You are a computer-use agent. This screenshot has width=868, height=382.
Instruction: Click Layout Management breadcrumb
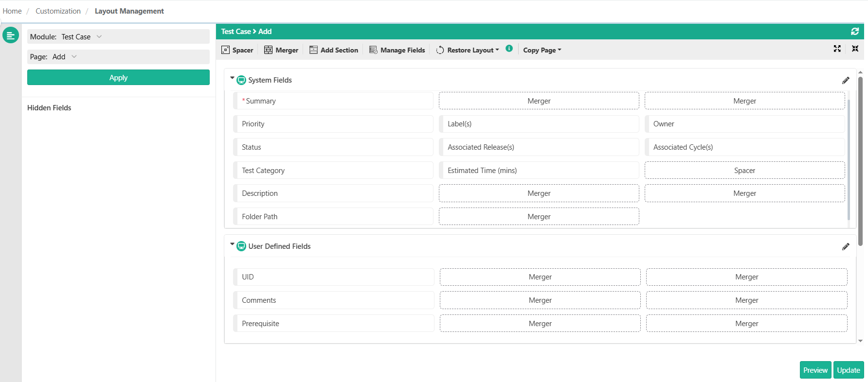tap(129, 11)
